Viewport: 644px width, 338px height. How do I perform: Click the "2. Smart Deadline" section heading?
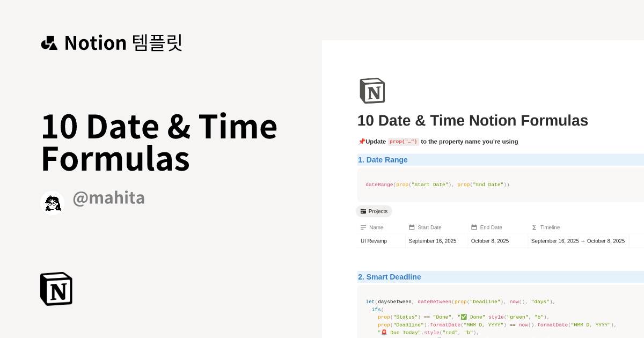pos(390,277)
